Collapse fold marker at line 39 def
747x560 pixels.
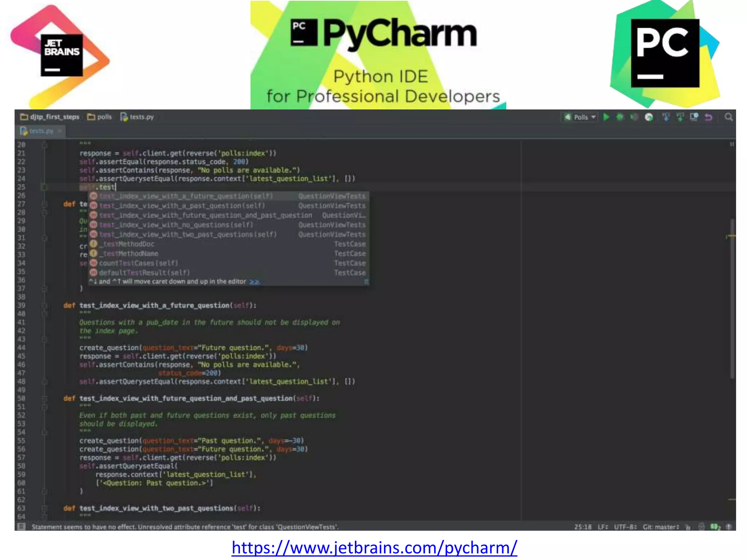point(44,306)
